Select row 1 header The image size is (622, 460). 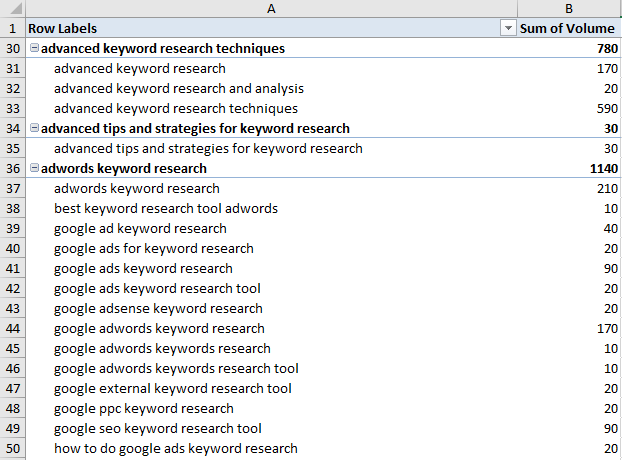pyautogui.click(x=13, y=28)
